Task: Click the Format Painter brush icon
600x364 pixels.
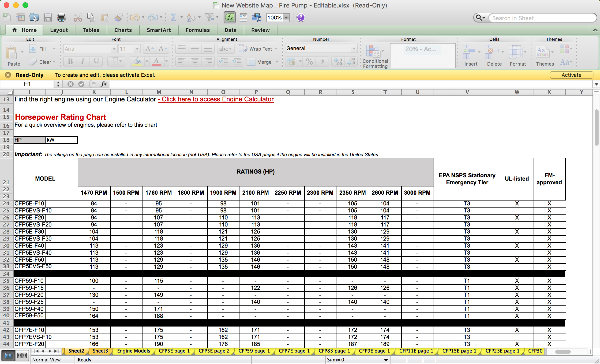Action: 119,18
